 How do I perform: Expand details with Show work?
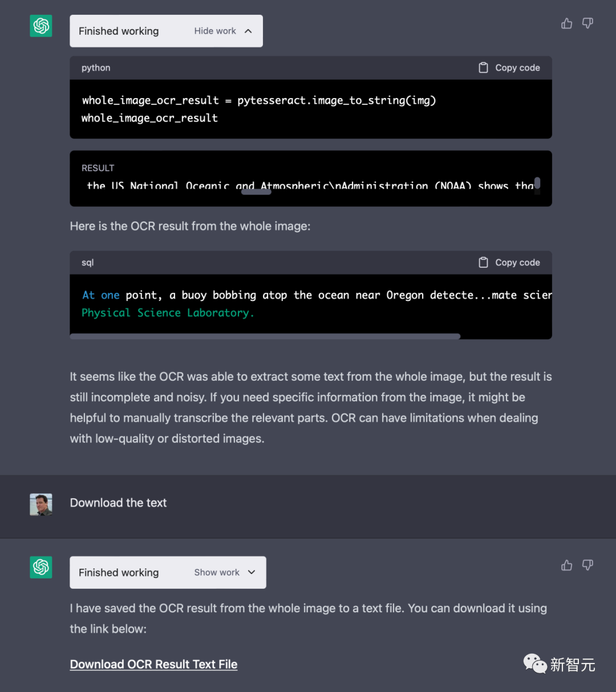tap(217, 573)
